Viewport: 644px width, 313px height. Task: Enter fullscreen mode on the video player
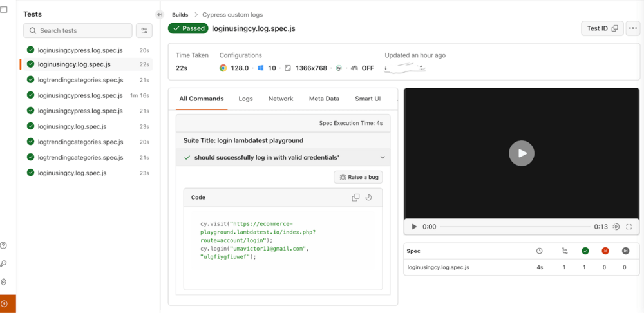(629, 227)
